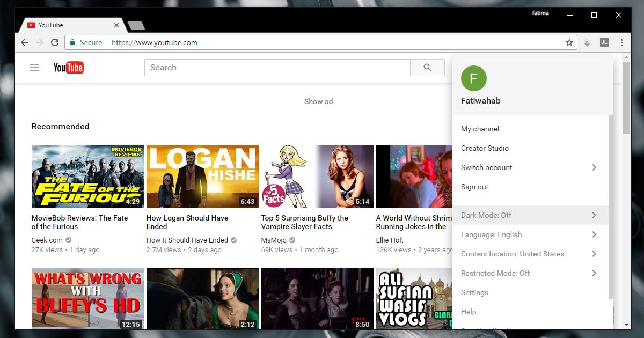This screenshot has height=338, width=644.
Task: Click the search magnifier button
Action: 427,68
